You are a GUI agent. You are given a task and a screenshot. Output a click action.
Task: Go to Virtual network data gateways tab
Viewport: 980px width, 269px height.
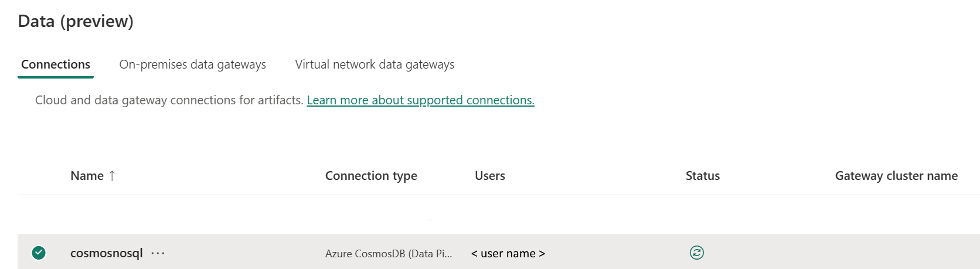tap(375, 64)
